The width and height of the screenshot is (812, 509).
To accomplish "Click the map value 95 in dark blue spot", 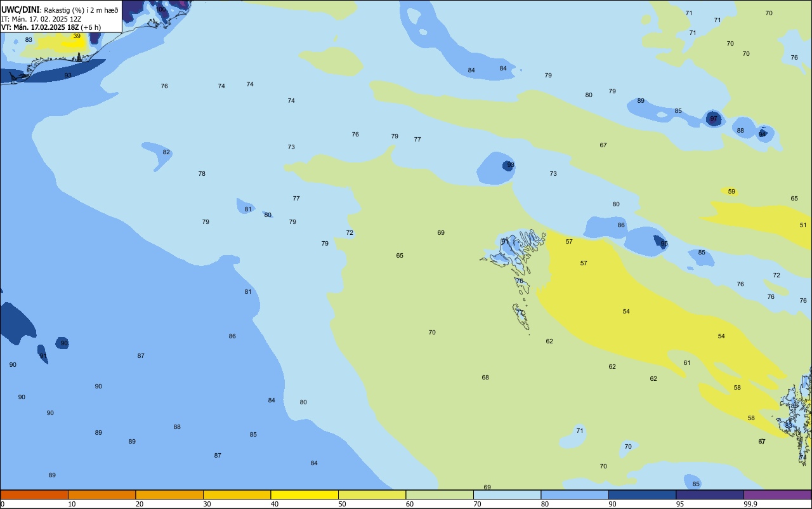I will click(664, 244).
